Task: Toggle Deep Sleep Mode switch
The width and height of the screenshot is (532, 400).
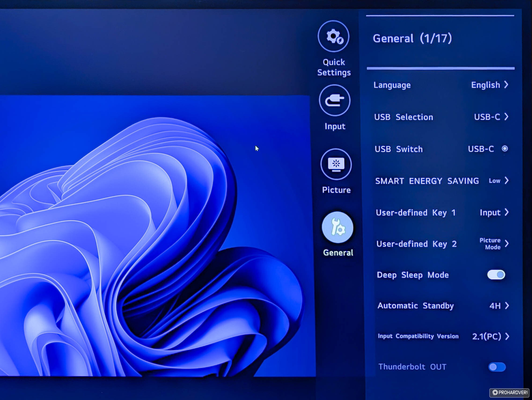Action: pyautogui.click(x=496, y=275)
